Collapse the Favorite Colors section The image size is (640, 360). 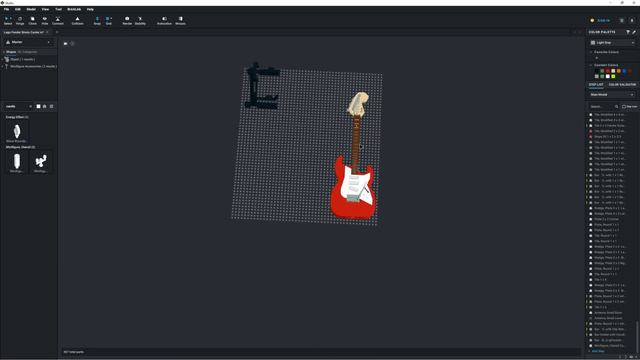point(591,52)
